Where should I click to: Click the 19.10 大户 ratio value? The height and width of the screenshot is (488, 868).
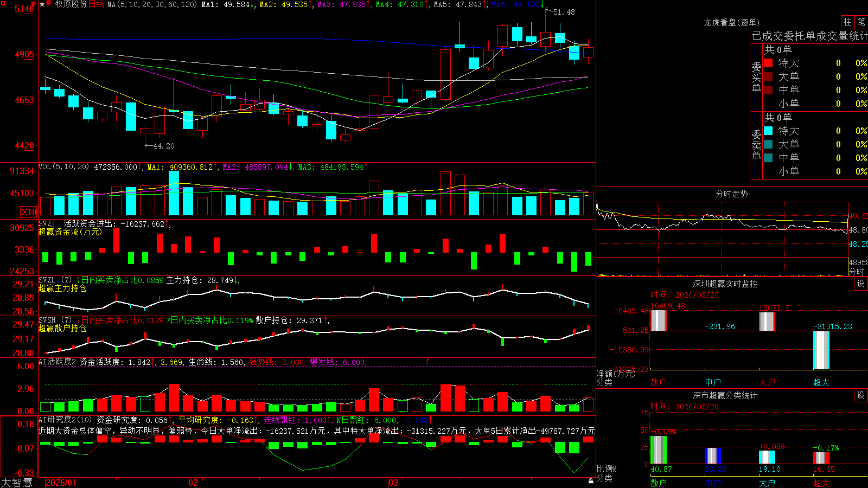click(x=770, y=469)
